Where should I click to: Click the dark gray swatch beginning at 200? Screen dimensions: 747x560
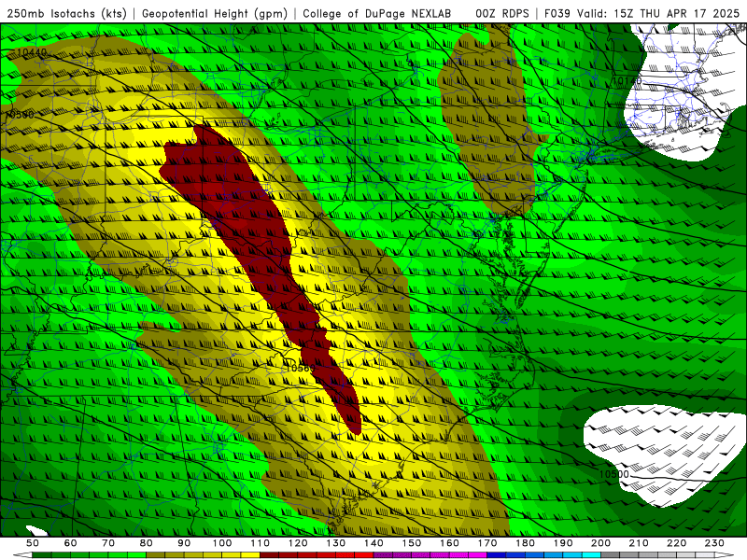[x=611, y=555]
